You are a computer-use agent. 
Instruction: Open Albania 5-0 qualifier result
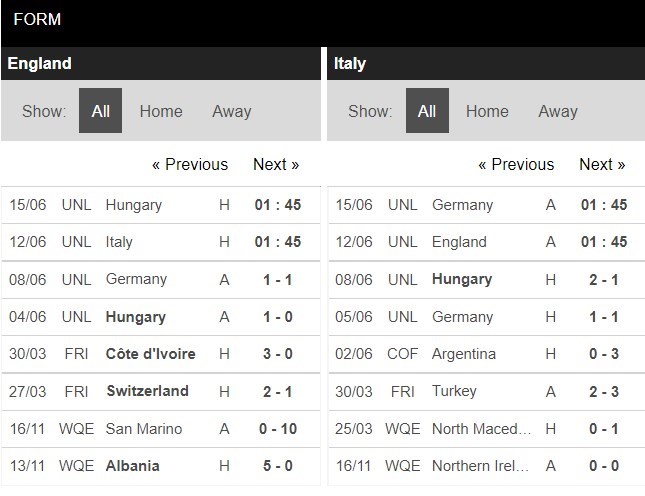point(160,466)
